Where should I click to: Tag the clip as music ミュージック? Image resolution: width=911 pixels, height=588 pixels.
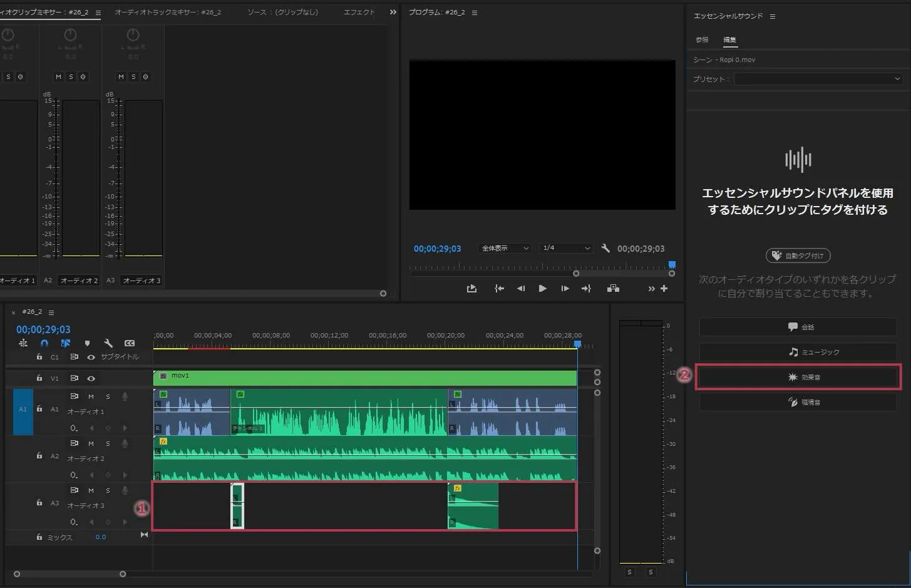(x=798, y=352)
